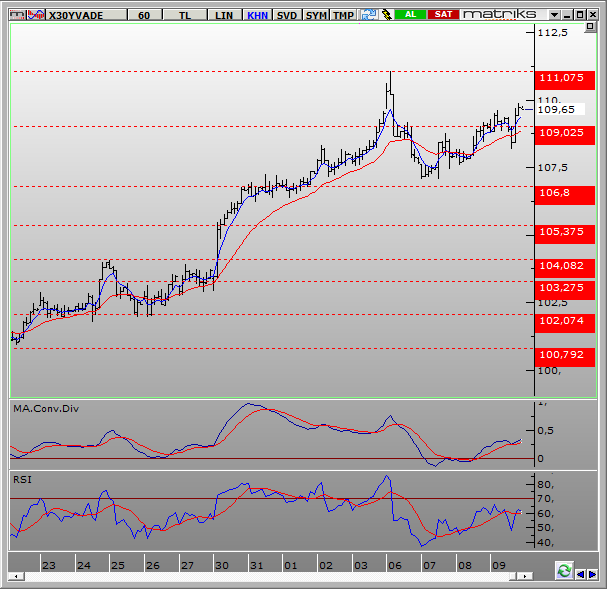This screenshot has height=589, width=607.
Task: Toggle the SVD button
Action: [x=287, y=15]
